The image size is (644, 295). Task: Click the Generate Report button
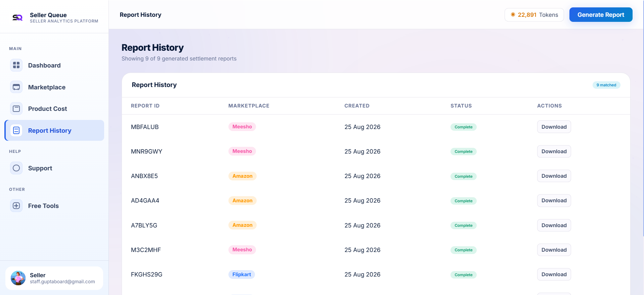(601, 15)
